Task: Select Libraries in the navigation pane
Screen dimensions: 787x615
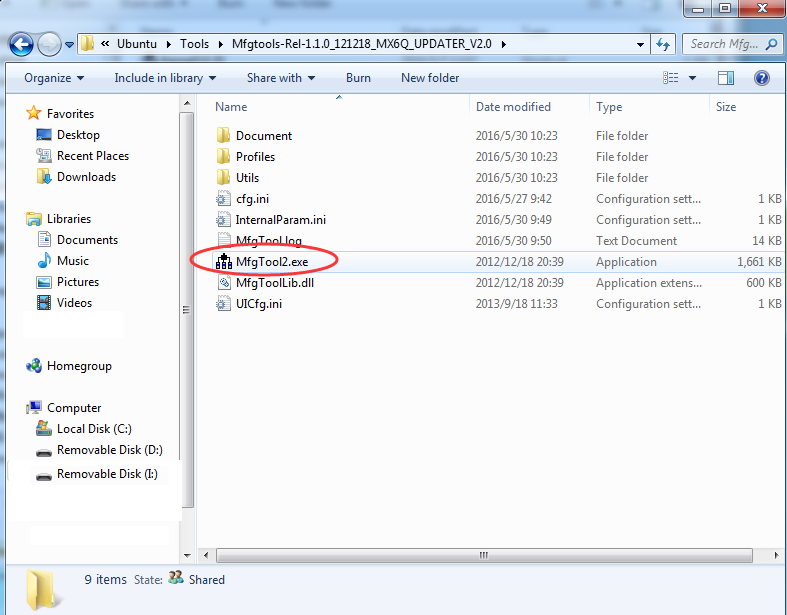Action: pyautogui.click(x=69, y=219)
